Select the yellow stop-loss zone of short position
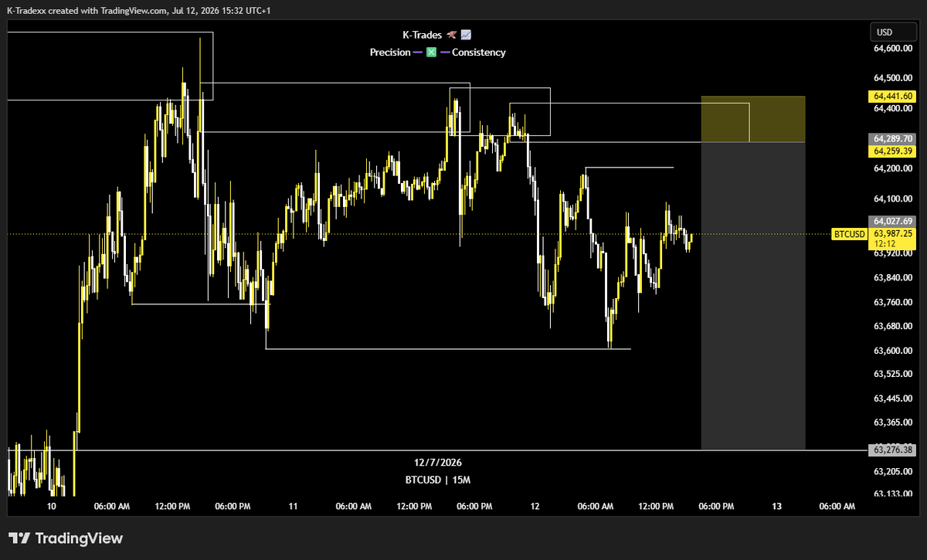This screenshot has width=927, height=560. [753, 120]
